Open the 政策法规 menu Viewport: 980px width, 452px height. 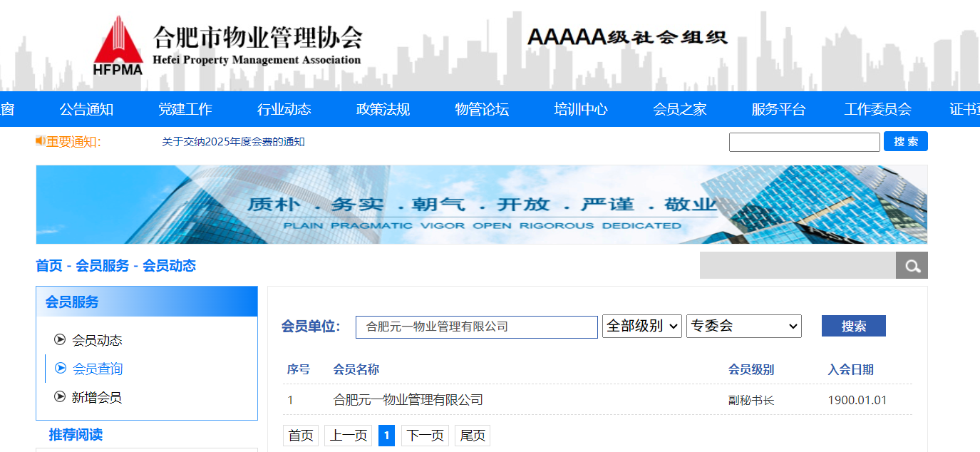click(383, 109)
